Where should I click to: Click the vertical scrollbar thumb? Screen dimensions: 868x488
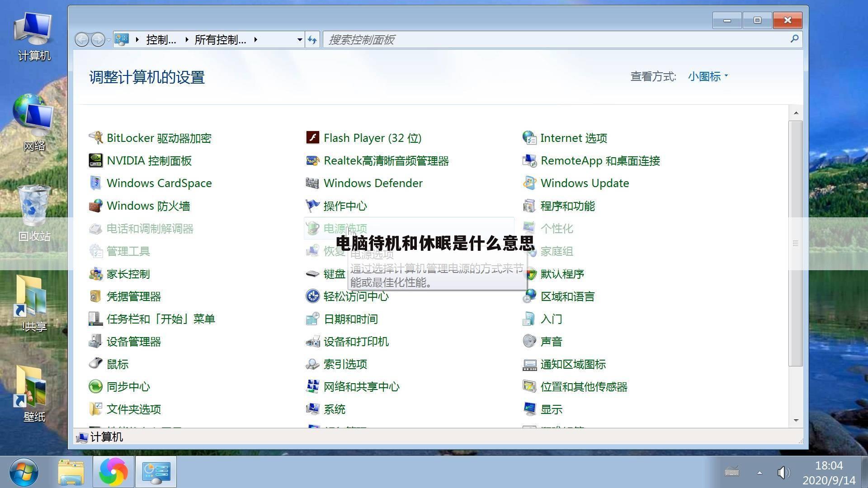(796, 244)
